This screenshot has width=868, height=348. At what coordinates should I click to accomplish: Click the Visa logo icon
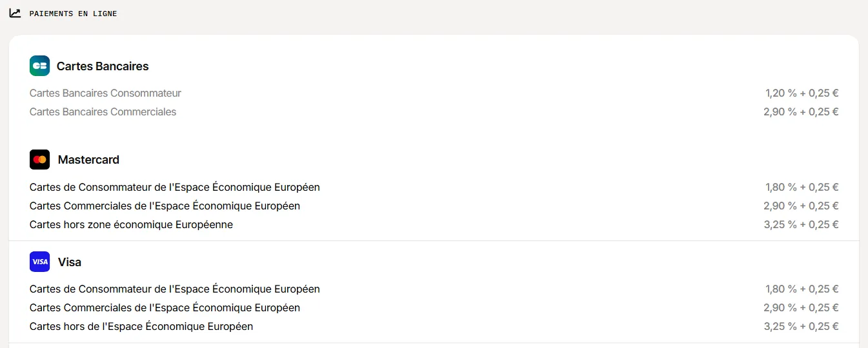(39, 262)
